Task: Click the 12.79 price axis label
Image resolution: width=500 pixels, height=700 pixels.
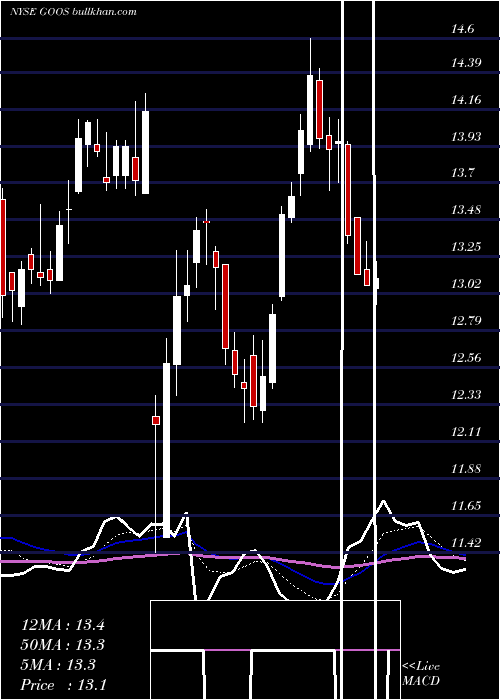Action: (x=466, y=321)
